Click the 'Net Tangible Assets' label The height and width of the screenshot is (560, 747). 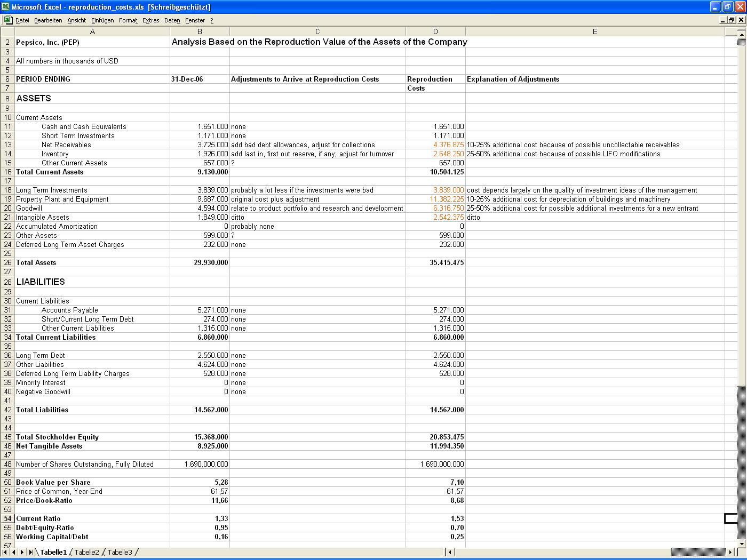pyautogui.click(x=49, y=446)
